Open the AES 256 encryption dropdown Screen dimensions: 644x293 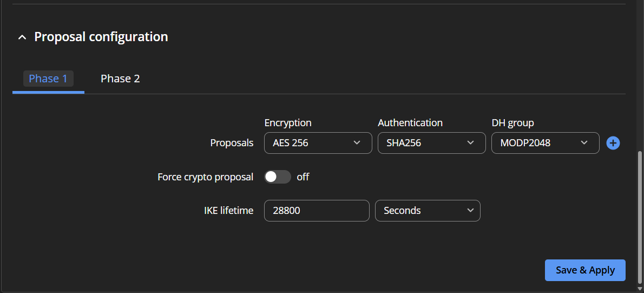(318, 143)
